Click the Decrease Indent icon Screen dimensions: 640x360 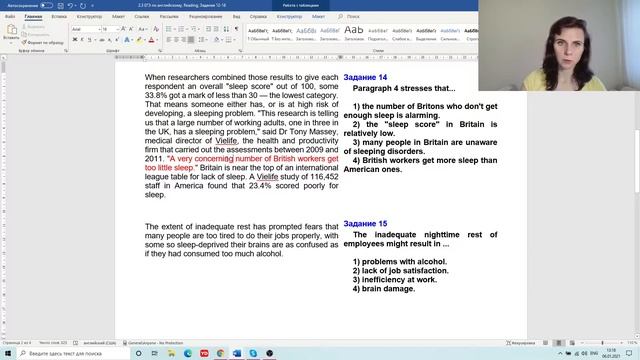pos(209,29)
